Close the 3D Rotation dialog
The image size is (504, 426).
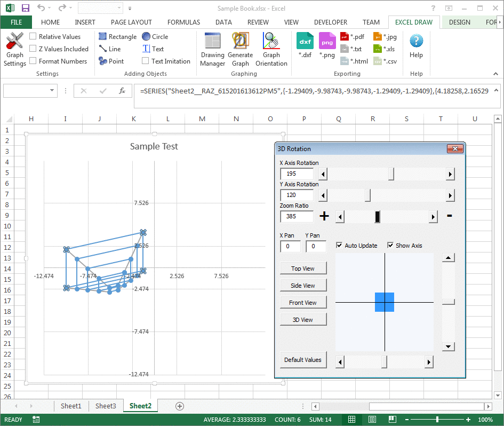coord(455,148)
